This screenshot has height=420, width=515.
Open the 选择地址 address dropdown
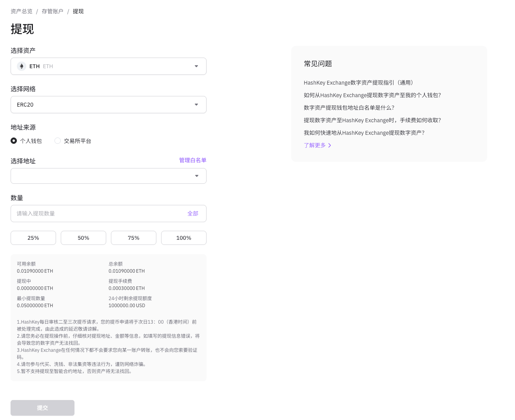pyautogui.click(x=109, y=176)
